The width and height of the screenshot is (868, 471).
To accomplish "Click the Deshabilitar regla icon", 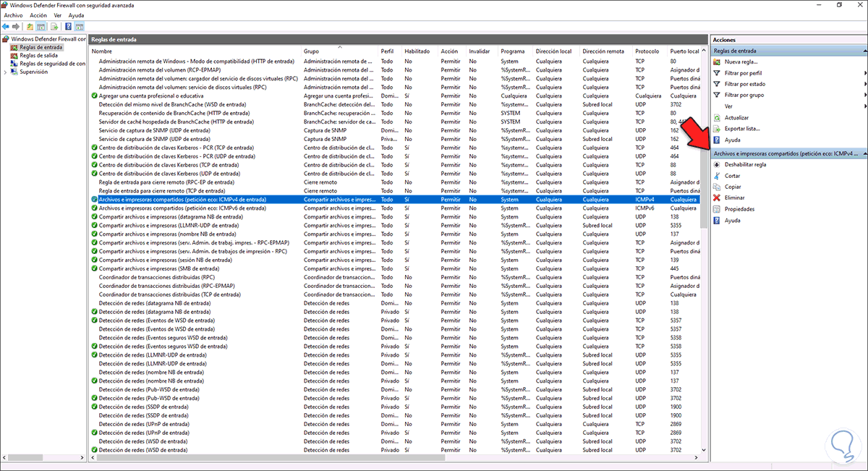I will 717,164.
